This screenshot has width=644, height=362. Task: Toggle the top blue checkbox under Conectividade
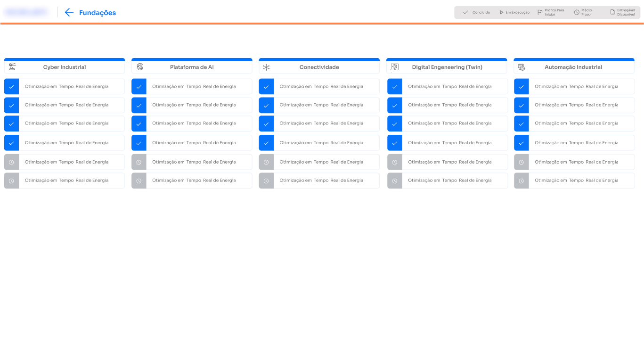tap(266, 86)
